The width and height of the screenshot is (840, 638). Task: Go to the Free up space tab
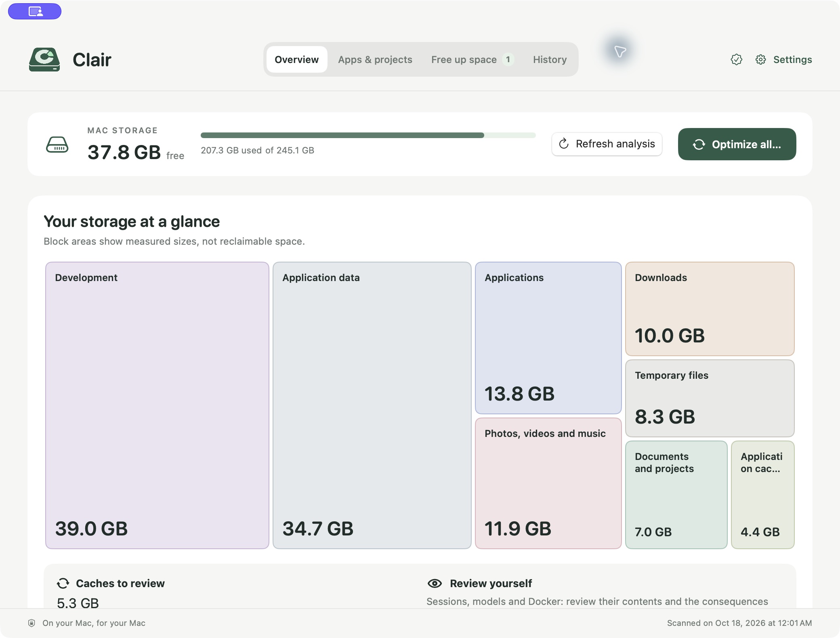click(472, 60)
